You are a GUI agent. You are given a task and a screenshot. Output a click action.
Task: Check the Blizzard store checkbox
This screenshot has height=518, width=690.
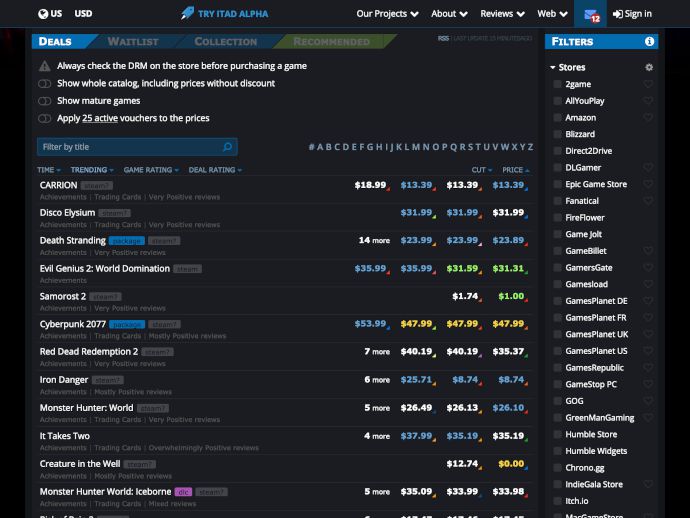coord(557,134)
